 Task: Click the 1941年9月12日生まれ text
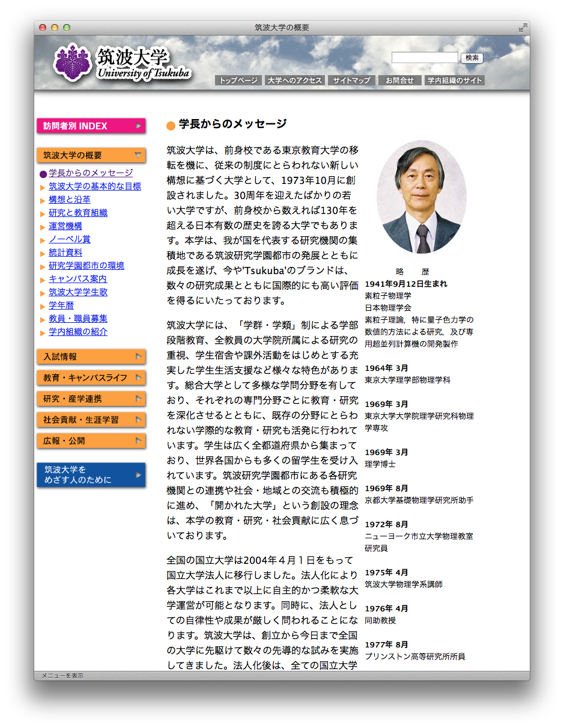[x=406, y=284]
